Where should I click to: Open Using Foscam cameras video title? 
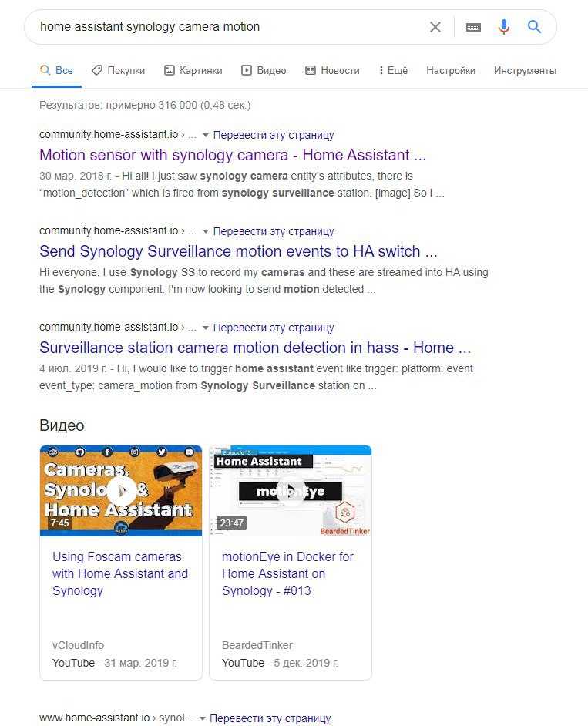[x=120, y=573]
